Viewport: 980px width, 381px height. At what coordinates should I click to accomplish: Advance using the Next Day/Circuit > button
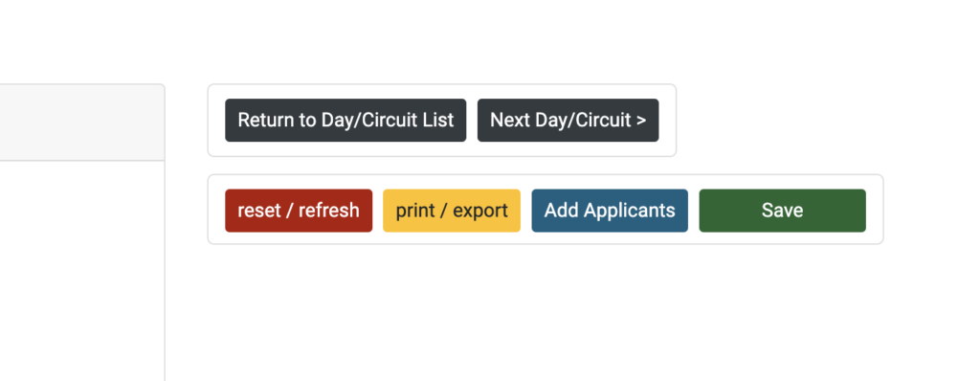[x=568, y=120]
